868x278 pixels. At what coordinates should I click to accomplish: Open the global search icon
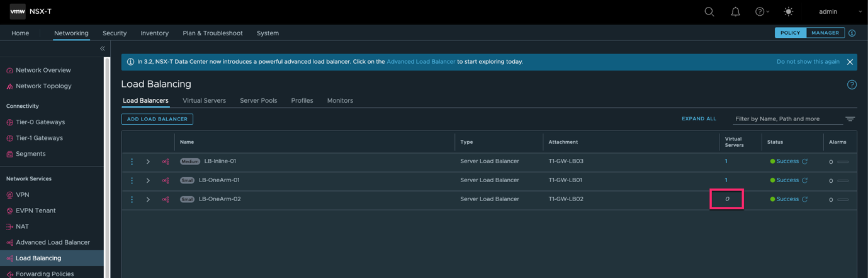[709, 11]
